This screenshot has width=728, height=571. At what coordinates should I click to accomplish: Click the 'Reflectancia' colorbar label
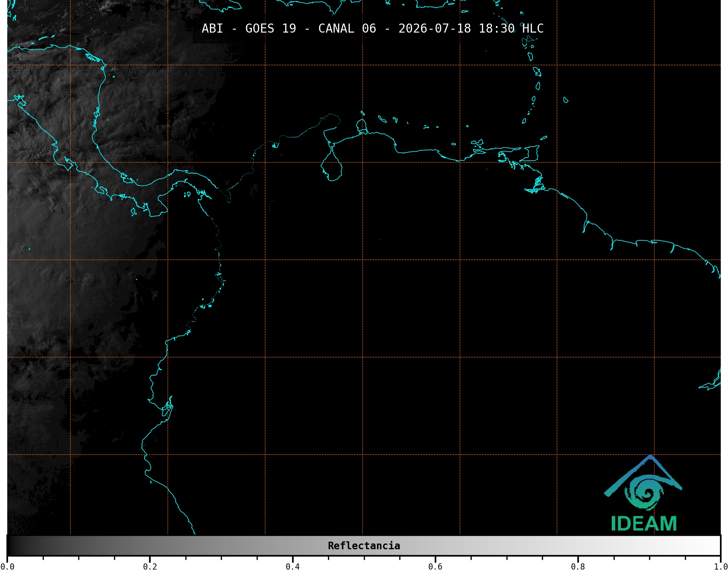364,546
